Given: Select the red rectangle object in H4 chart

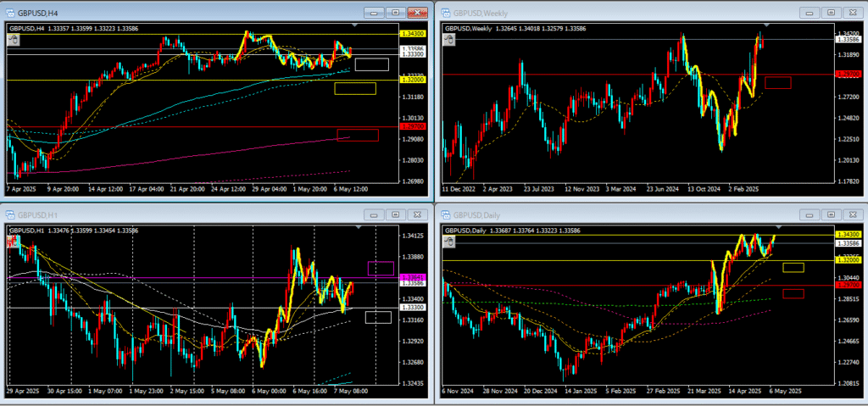Looking at the screenshot, I should 358,135.
